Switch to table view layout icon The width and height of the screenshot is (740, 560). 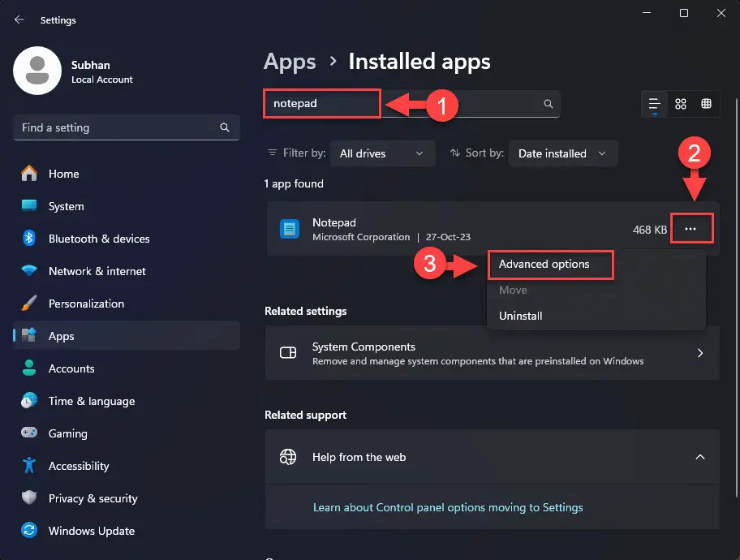(706, 104)
